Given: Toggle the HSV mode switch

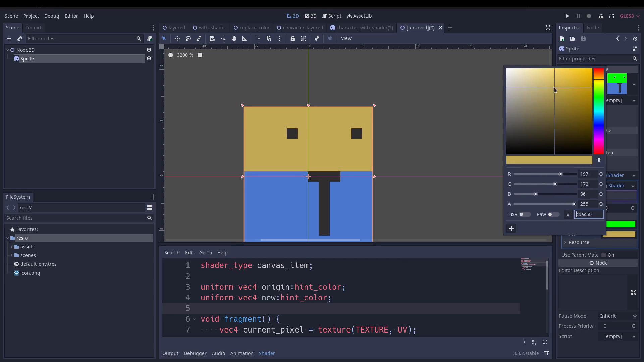Looking at the screenshot, I should click(x=525, y=214).
